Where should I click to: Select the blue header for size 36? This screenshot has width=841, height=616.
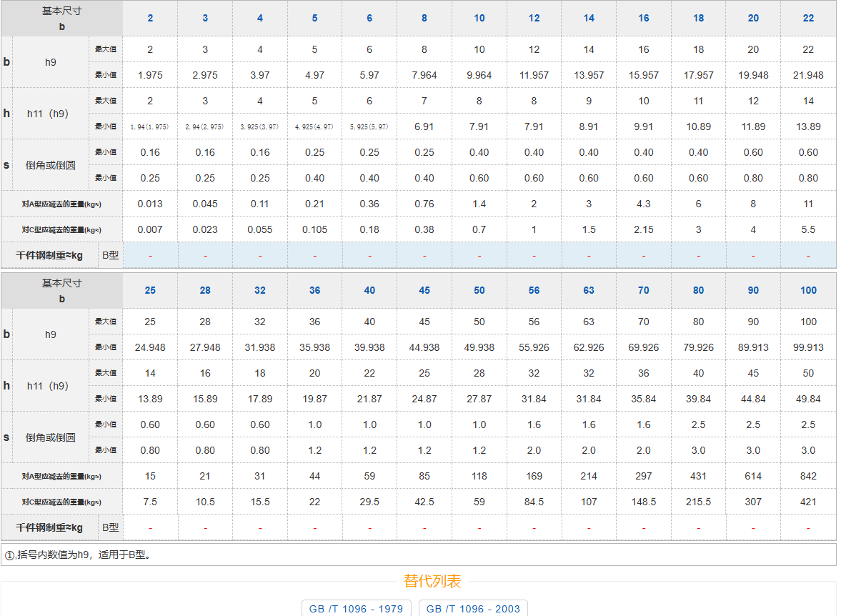click(314, 290)
